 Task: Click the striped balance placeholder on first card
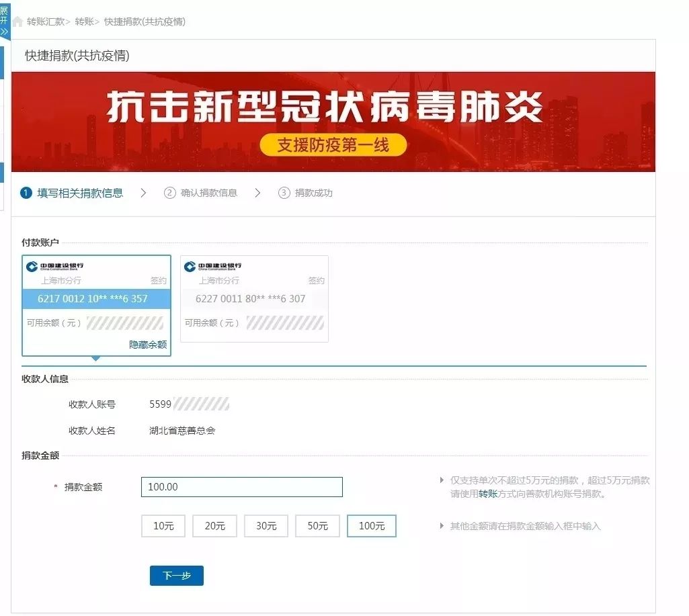[x=124, y=324]
